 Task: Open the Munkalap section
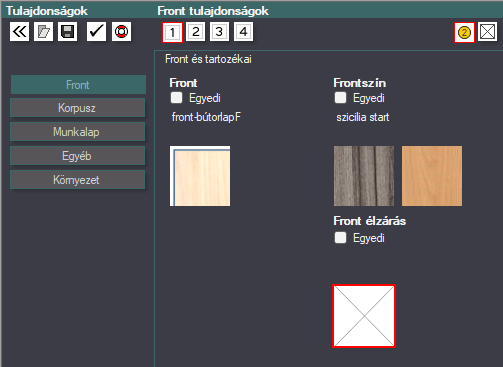pos(77,132)
